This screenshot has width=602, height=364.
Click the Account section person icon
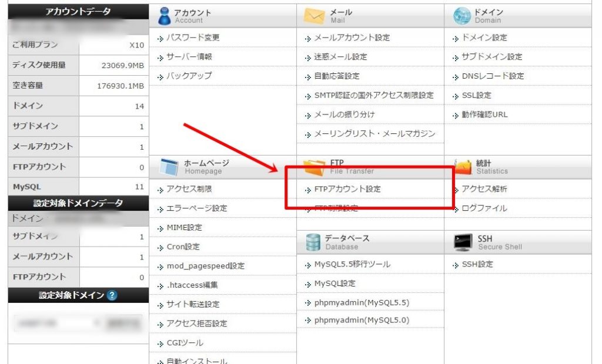164,16
